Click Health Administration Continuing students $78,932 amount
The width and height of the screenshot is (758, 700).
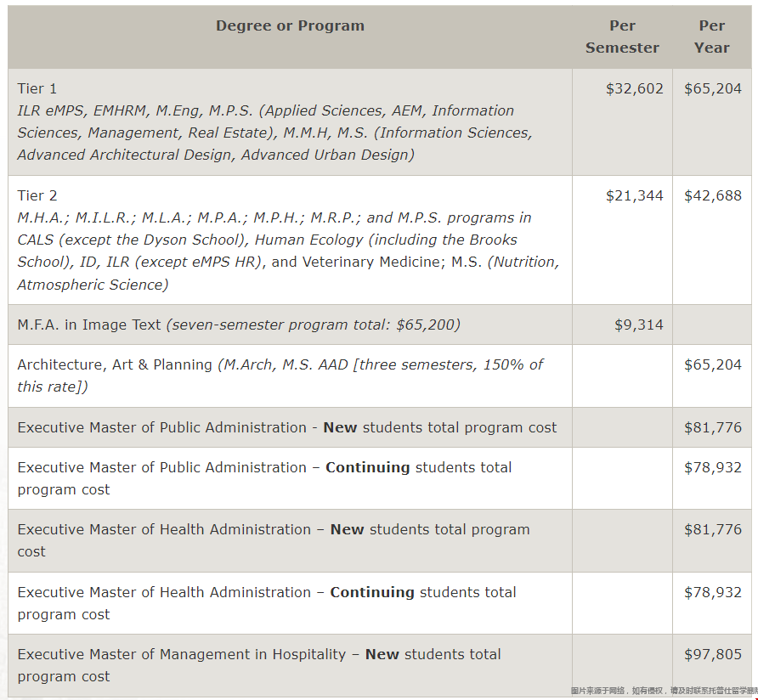(x=713, y=593)
